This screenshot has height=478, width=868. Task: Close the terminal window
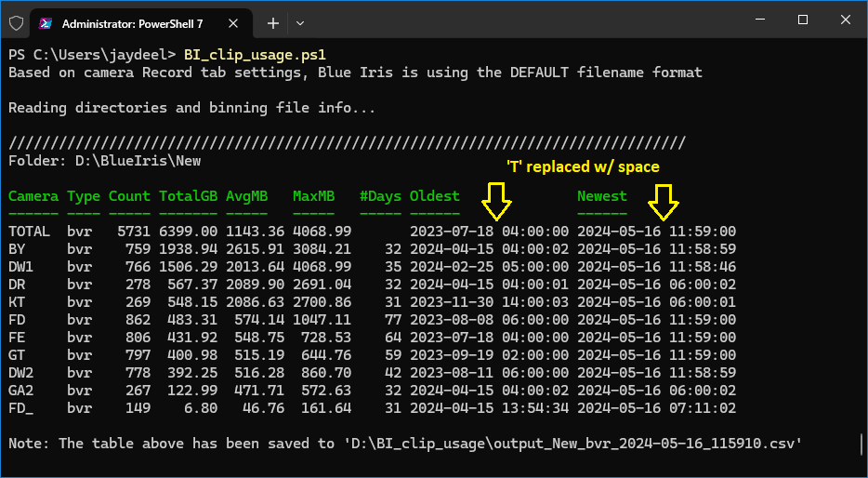pyautogui.click(x=846, y=20)
